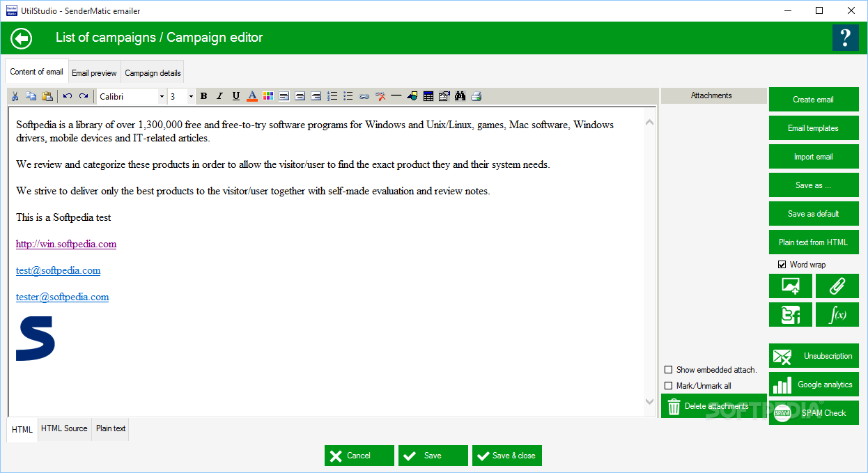Open the font color picker
The height and width of the screenshot is (473, 868).
coord(252,96)
